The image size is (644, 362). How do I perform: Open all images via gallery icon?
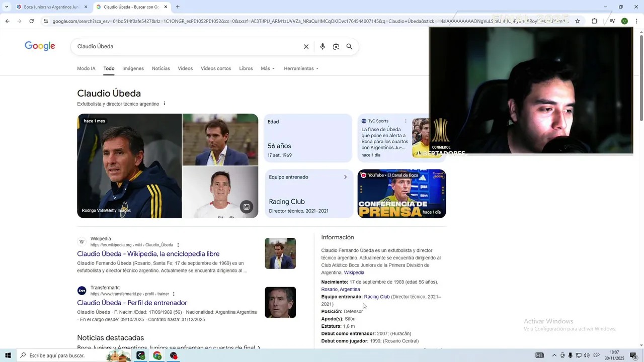(x=247, y=207)
